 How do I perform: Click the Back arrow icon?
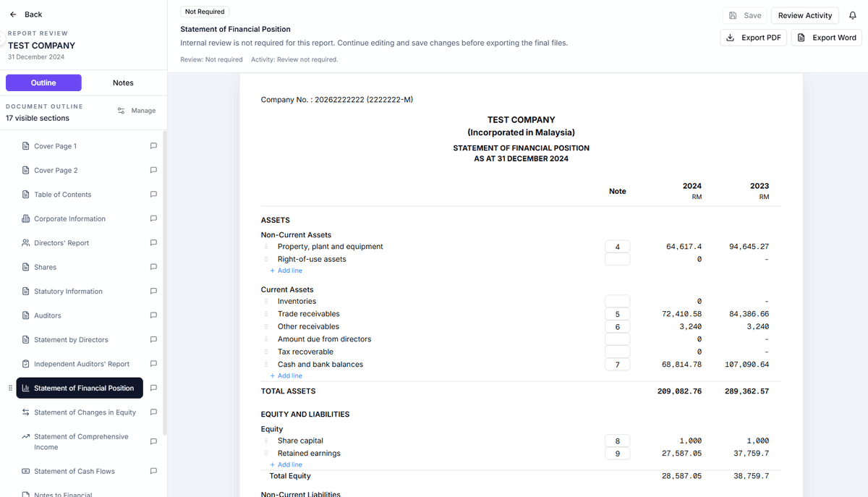(x=13, y=14)
